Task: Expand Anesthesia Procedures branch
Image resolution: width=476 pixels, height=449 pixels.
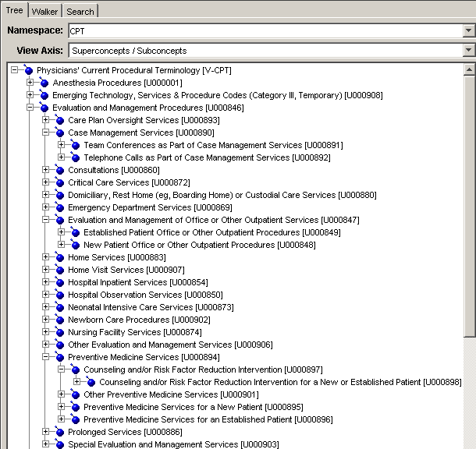Action: [30, 82]
